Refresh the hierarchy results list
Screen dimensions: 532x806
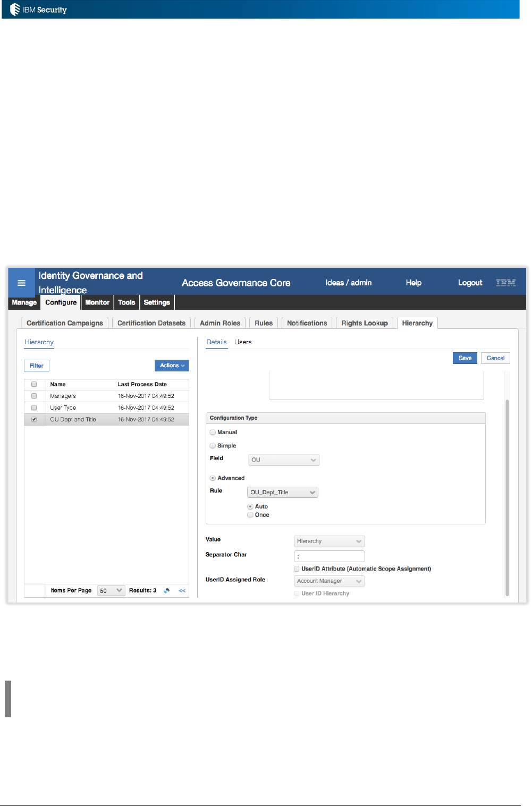click(166, 590)
